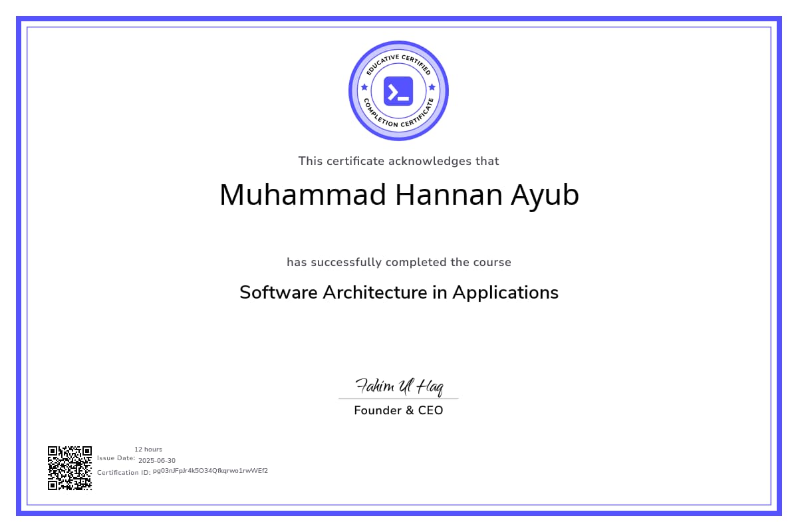Click the QR code image
The height and width of the screenshot is (532, 798).
point(69,468)
